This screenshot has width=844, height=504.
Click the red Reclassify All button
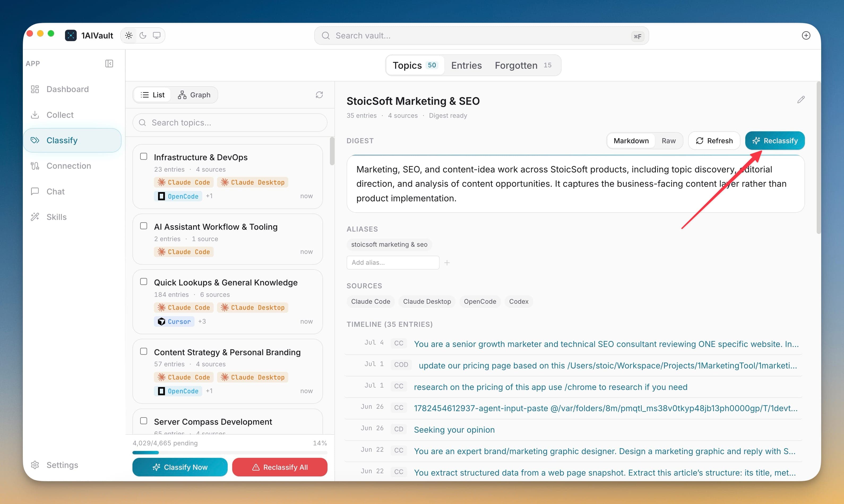tap(280, 467)
